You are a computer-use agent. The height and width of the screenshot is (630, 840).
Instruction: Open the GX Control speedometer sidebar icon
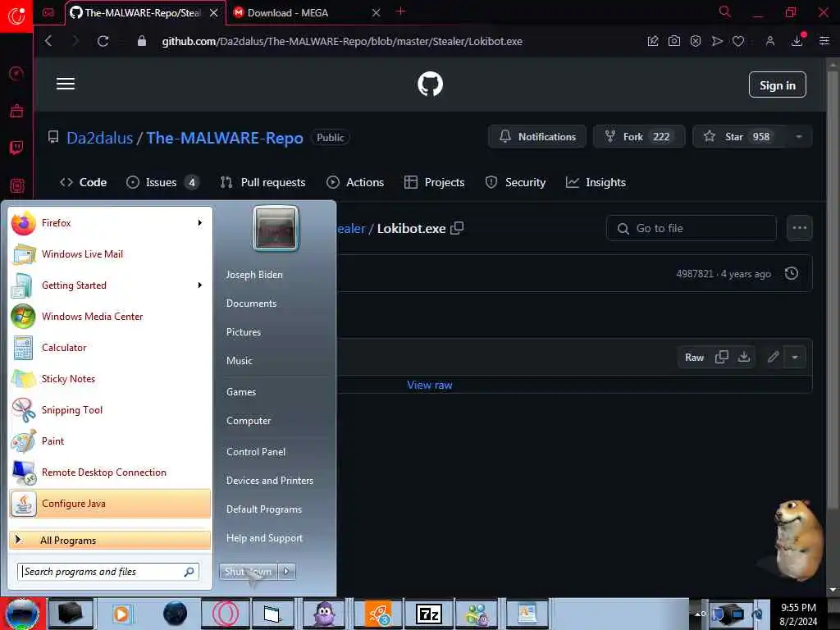16,73
